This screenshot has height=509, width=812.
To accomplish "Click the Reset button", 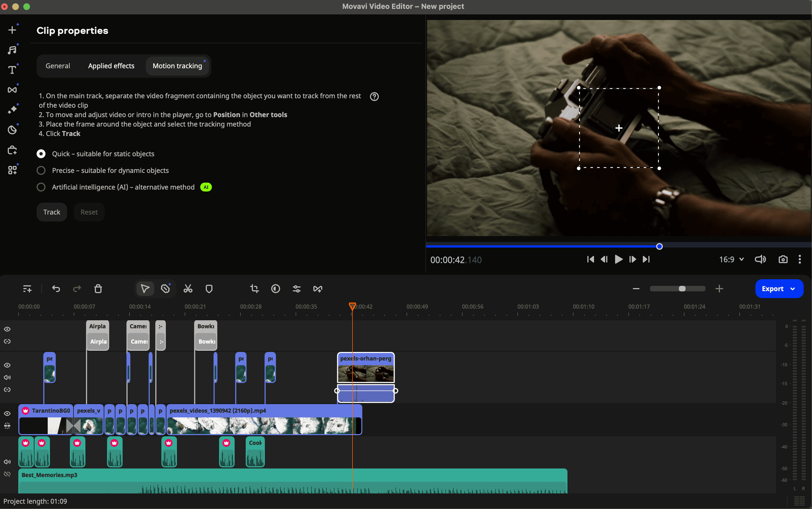I will pos(89,212).
